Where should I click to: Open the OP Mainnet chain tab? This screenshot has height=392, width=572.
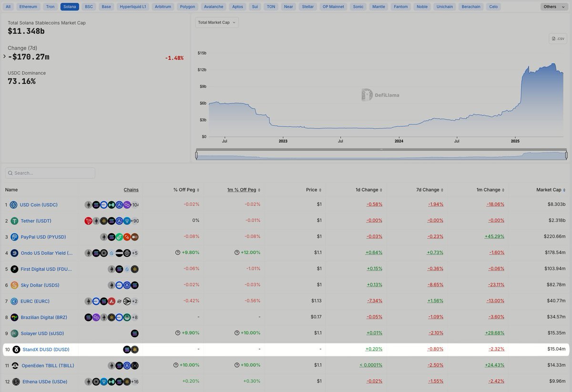(332, 7)
